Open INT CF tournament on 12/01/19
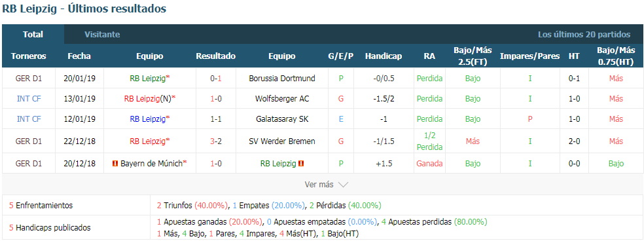 [x=29, y=119]
